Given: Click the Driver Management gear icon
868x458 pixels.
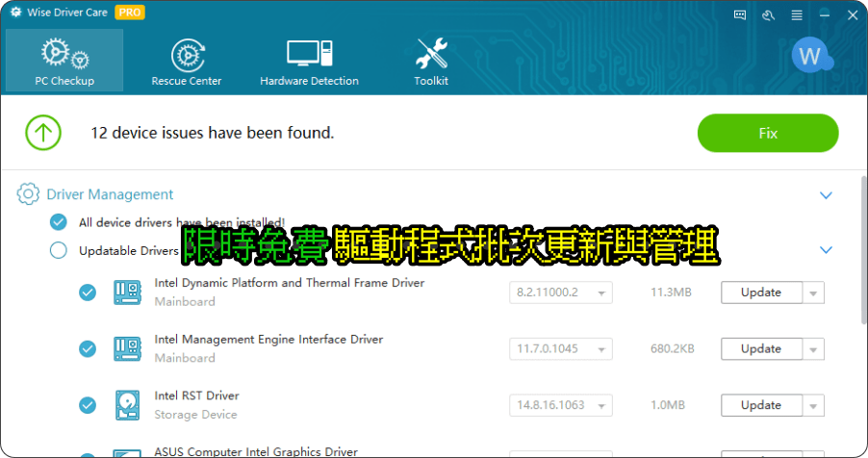Looking at the screenshot, I should (x=28, y=193).
